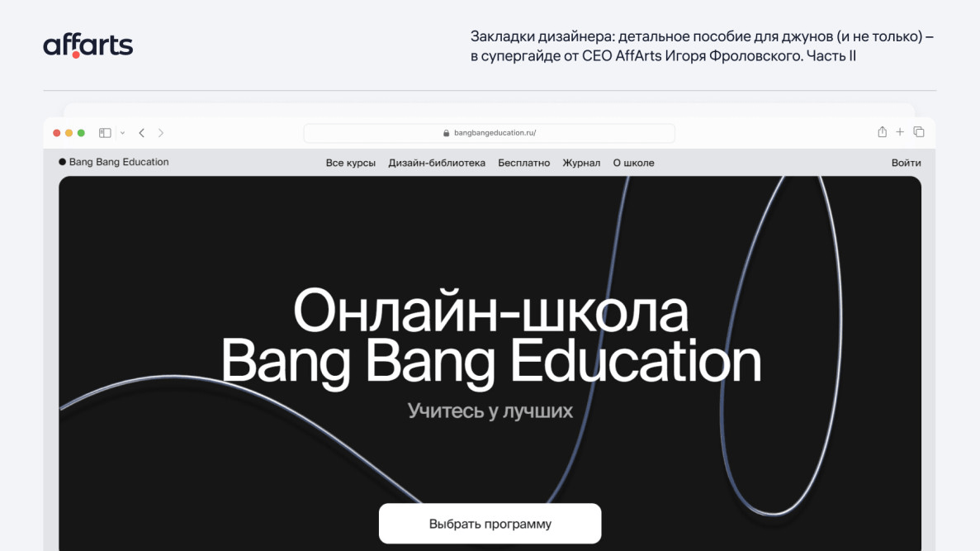Go back with the browser back arrow
Screen dimensions: 980x551
pos(142,133)
